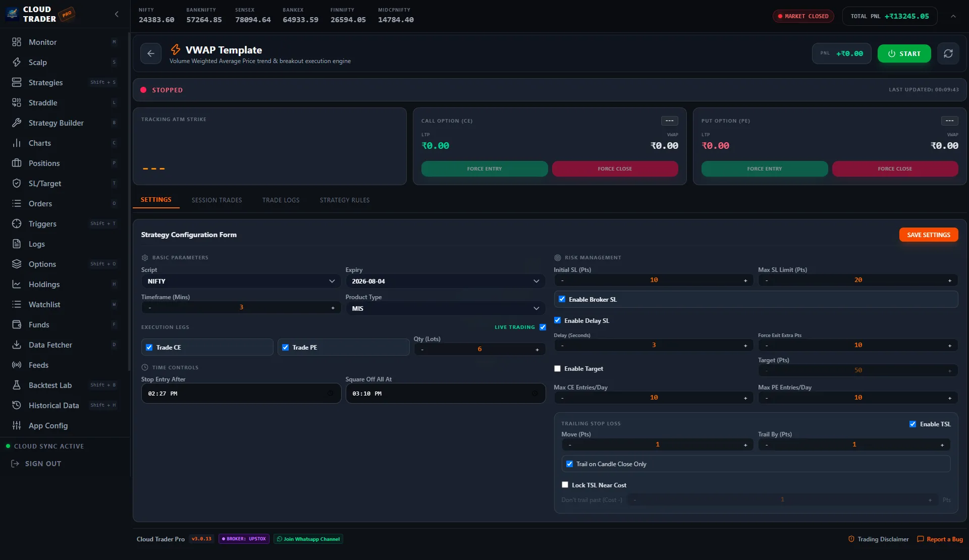This screenshot has height=560, width=969.
Task: Open the SL/Target shield icon
Action: coord(17,183)
